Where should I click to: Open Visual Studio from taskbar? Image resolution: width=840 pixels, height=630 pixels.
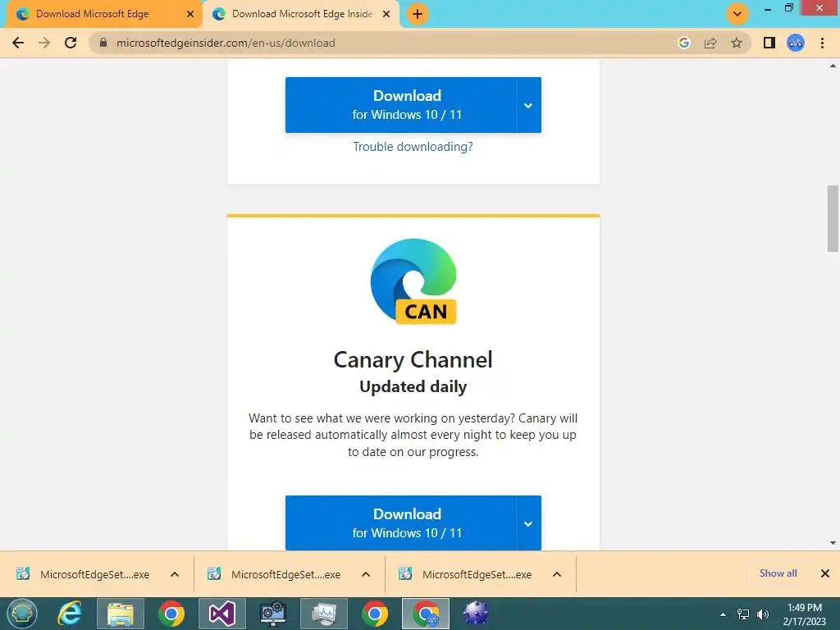222,614
